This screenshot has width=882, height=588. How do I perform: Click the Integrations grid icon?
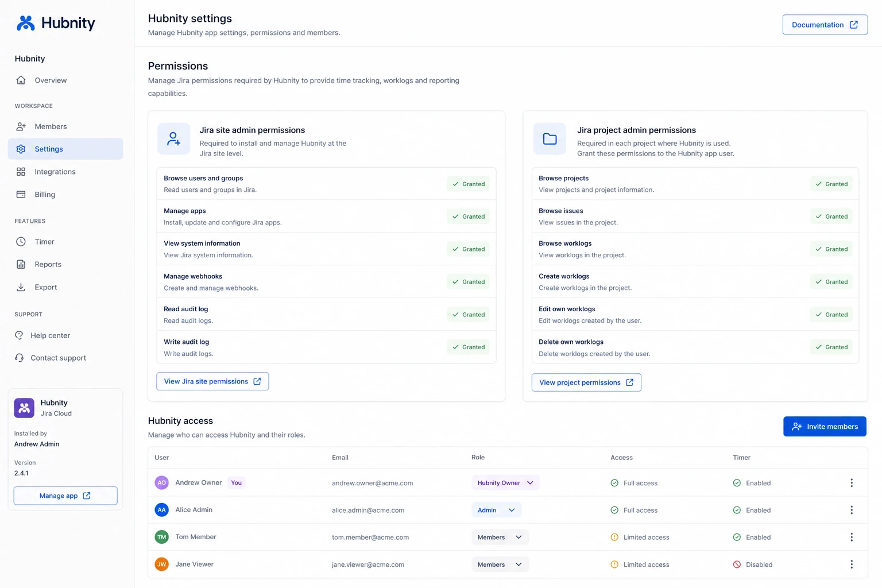[21, 172]
